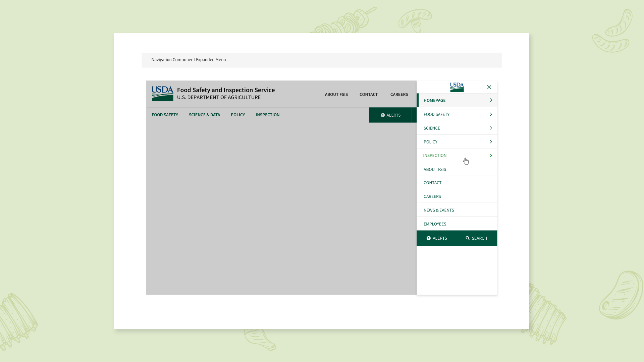Open About FSIS in the side menu

[x=435, y=170]
